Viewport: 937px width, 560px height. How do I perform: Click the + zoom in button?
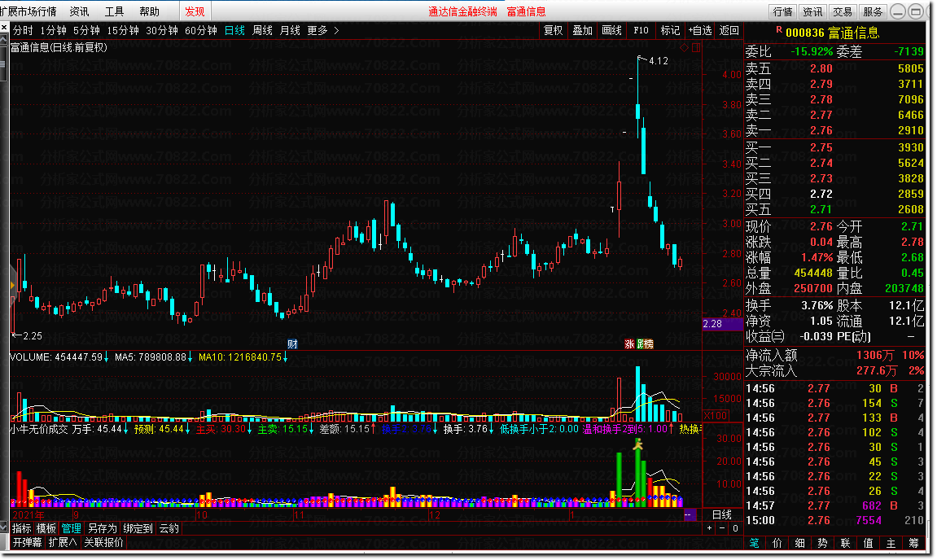pos(709,528)
